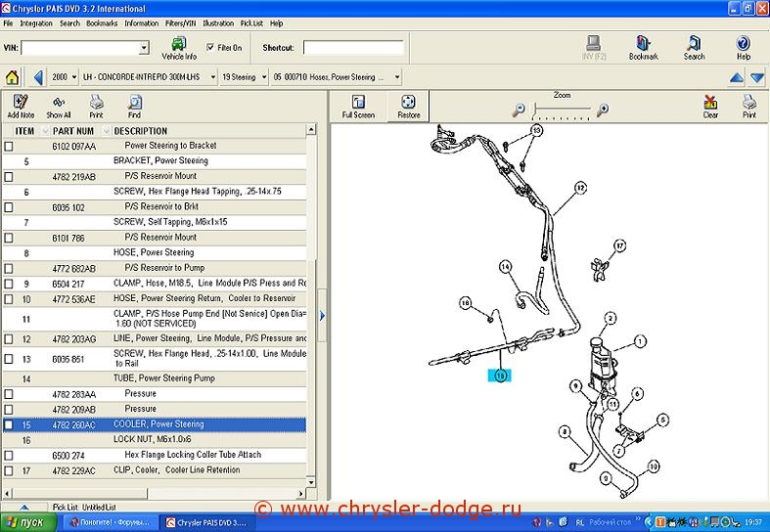Switch illustration to Full Screen
Viewport: 770px width, 532px height.
(x=358, y=107)
